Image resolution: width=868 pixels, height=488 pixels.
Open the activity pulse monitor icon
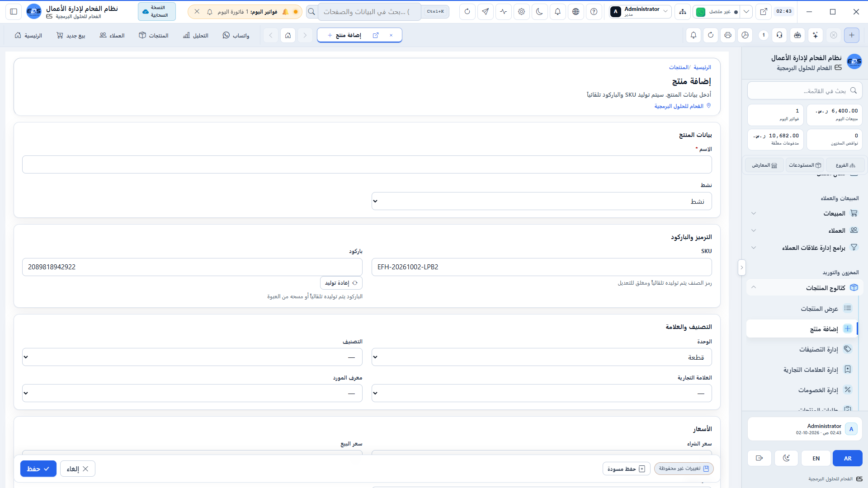pos(503,12)
